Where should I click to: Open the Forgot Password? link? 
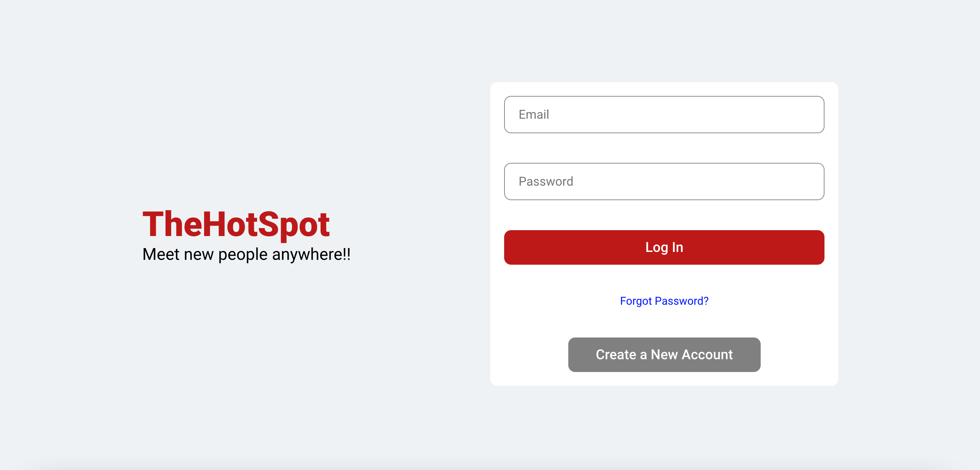click(664, 301)
